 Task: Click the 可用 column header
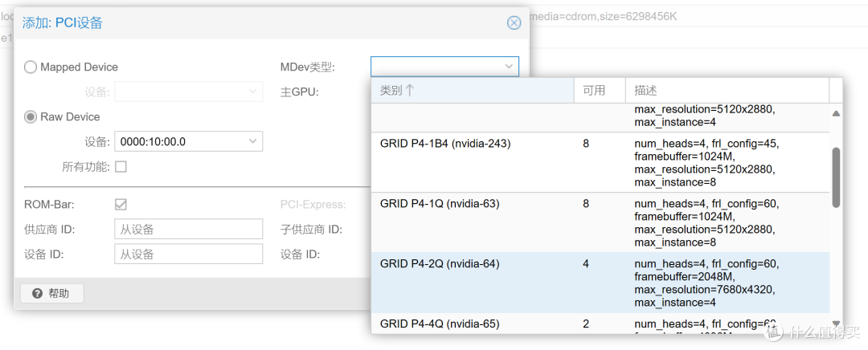tap(600, 91)
